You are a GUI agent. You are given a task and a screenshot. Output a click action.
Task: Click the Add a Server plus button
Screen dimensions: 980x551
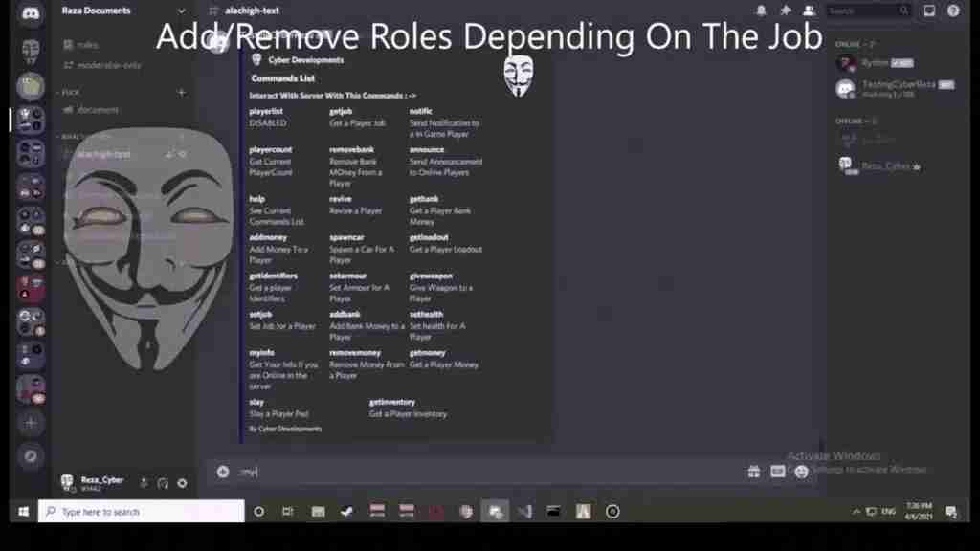(31, 422)
